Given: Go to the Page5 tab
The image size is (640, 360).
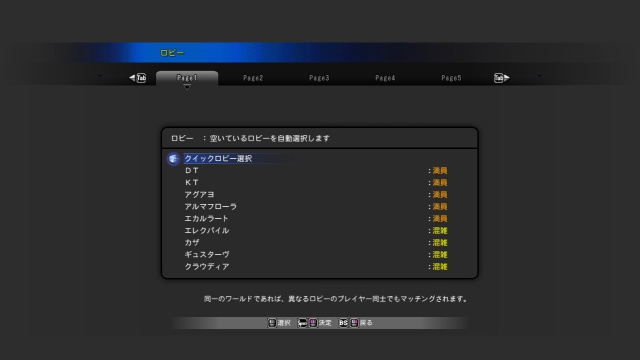Looking at the screenshot, I should [x=451, y=78].
